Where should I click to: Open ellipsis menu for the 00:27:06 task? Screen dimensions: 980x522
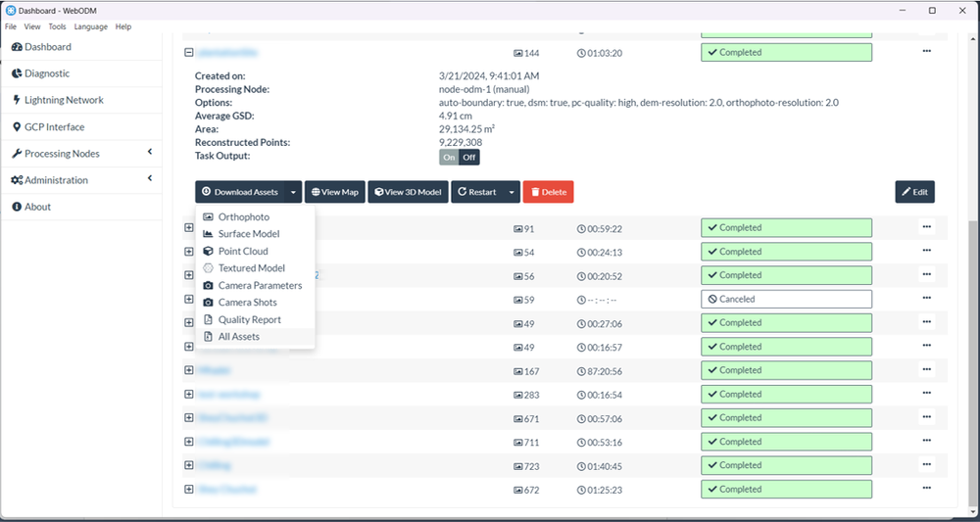(926, 321)
